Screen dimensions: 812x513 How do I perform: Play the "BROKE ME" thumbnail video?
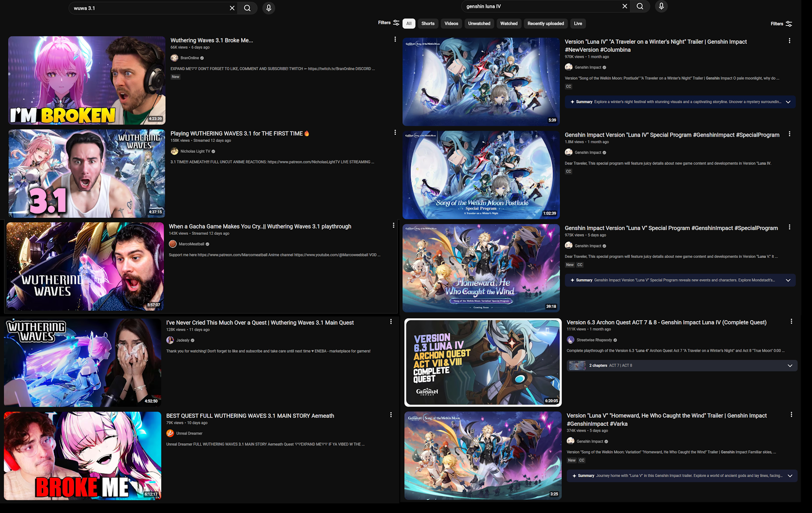click(83, 456)
